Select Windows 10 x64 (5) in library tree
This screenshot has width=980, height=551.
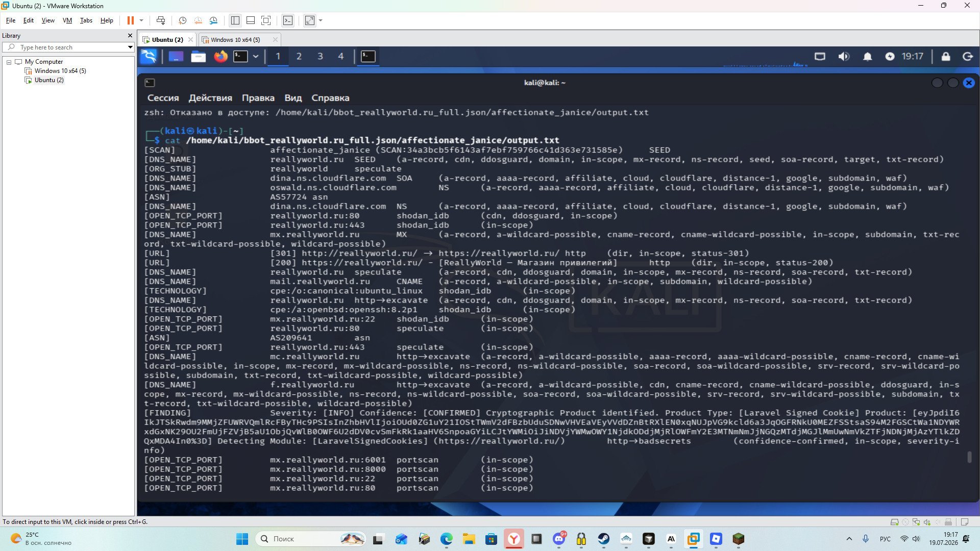pos(60,71)
